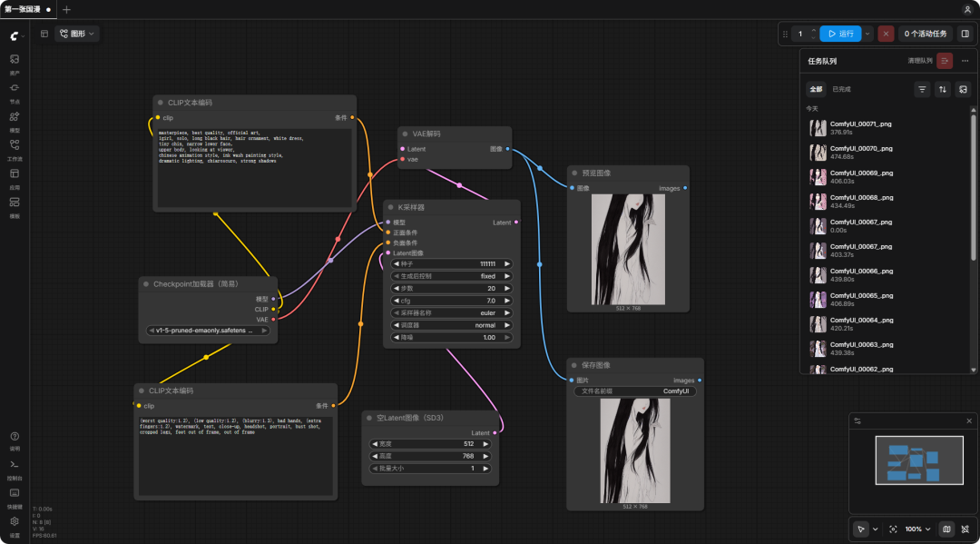Toggle collapse dot on 空Latent图像 node
Screen dimensions: 980x544
368,418
